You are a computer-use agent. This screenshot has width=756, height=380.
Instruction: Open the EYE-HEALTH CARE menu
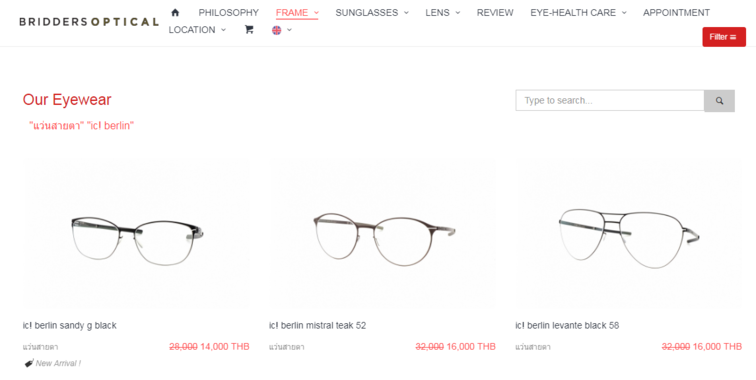(x=578, y=13)
